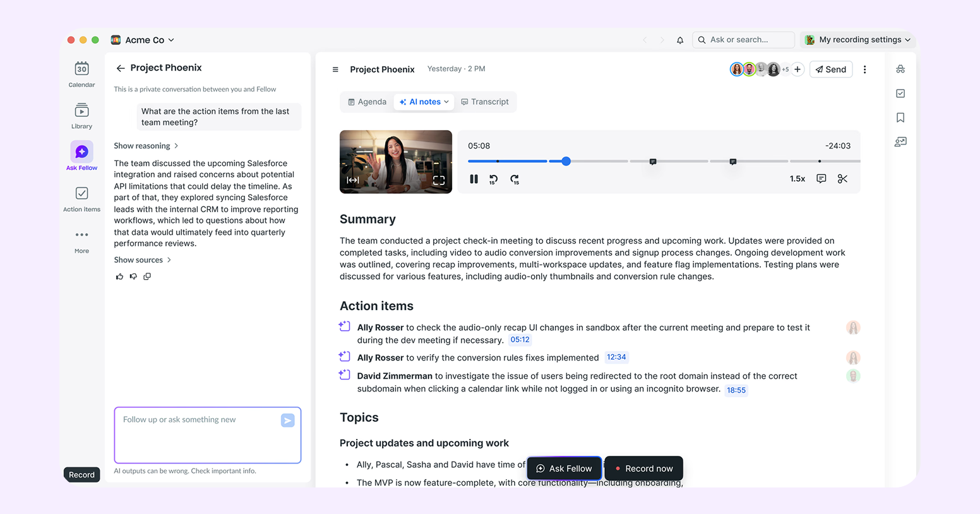Click the scissors clip icon
This screenshot has width=980, height=514.
[842, 179]
